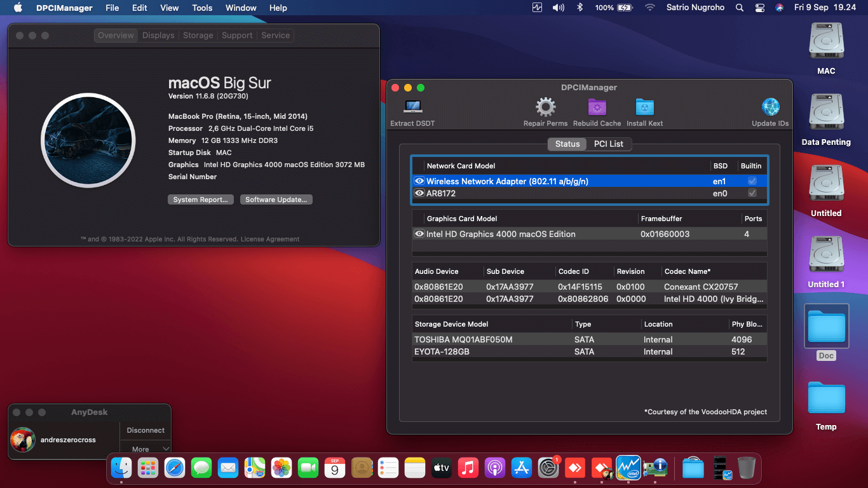
Task: Open the Tools menu
Action: point(202,8)
